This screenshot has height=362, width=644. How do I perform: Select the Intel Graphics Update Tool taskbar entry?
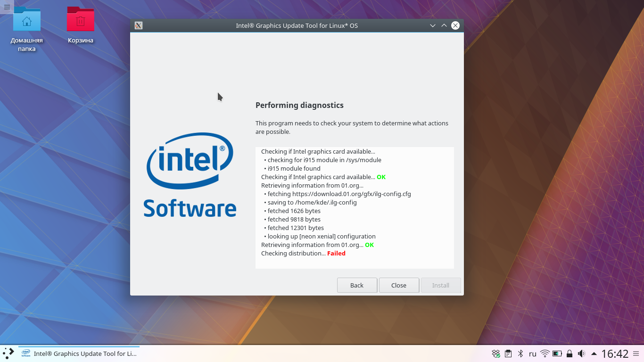pyautogui.click(x=79, y=354)
